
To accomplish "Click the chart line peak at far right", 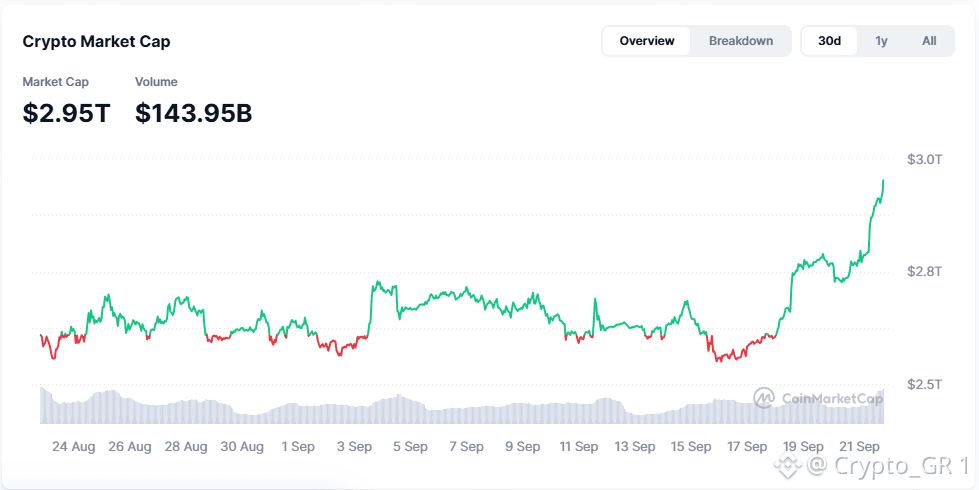I will (x=883, y=181).
